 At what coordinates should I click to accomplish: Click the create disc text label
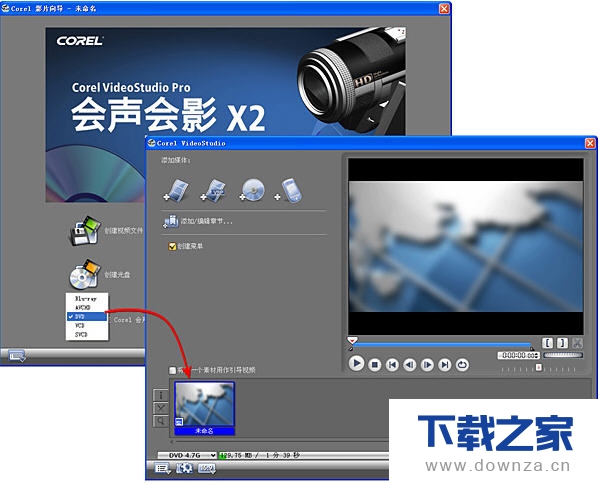117,275
